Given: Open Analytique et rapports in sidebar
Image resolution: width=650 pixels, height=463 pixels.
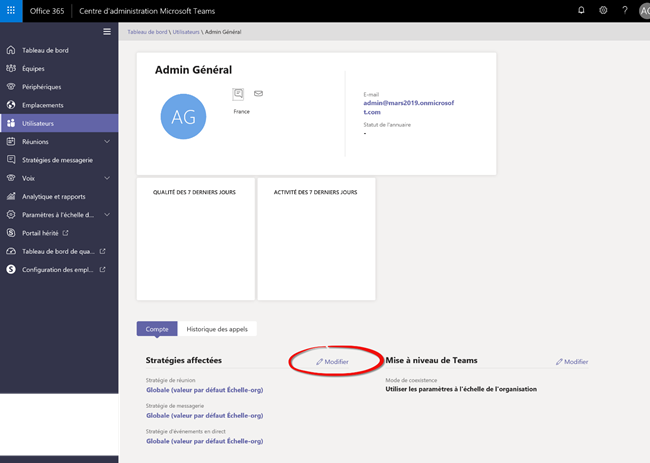Looking at the screenshot, I should click(x=59, y=196).
